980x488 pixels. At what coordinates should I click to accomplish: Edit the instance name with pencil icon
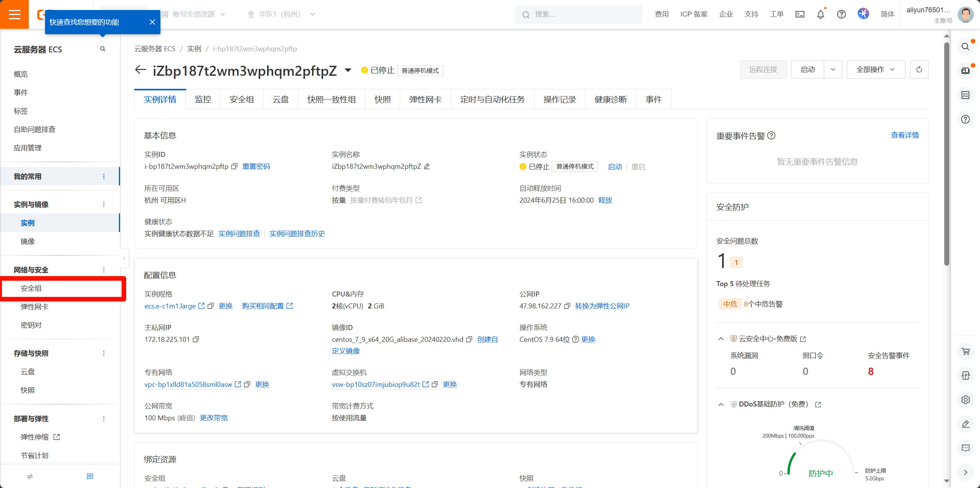coord(427,167)
